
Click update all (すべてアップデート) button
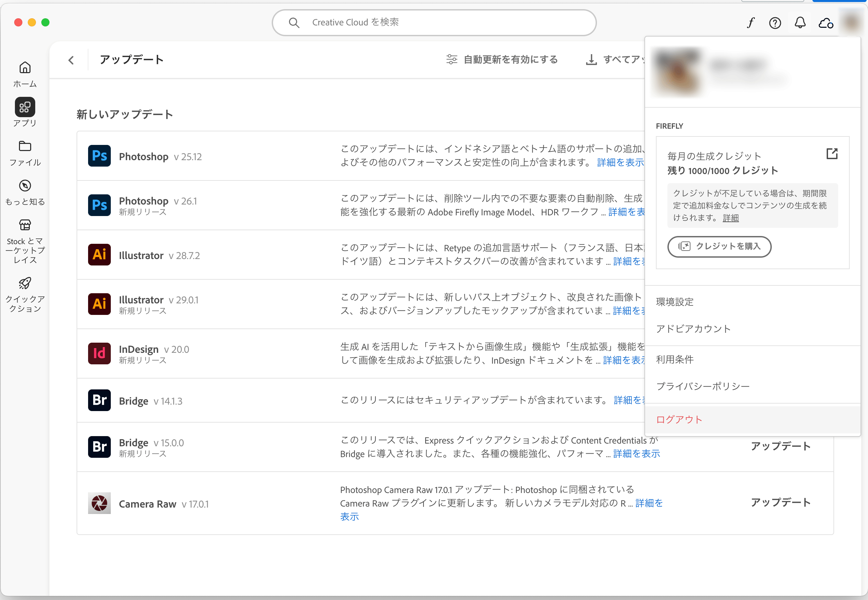615,59
